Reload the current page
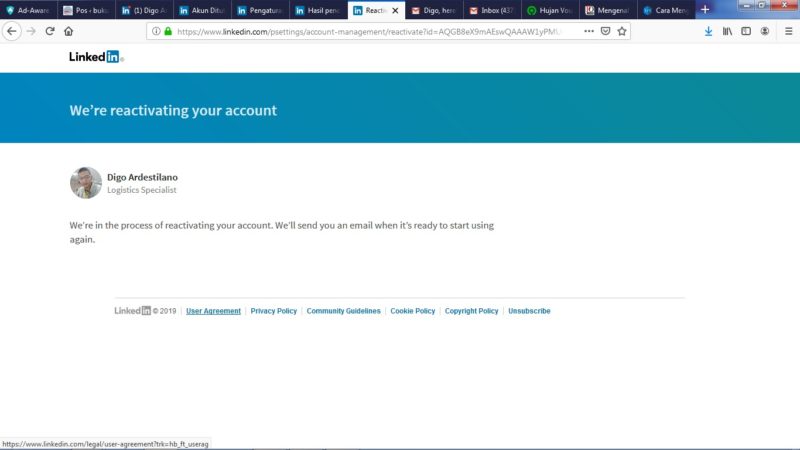The image size is (800, 450). [x=50, y=31]
